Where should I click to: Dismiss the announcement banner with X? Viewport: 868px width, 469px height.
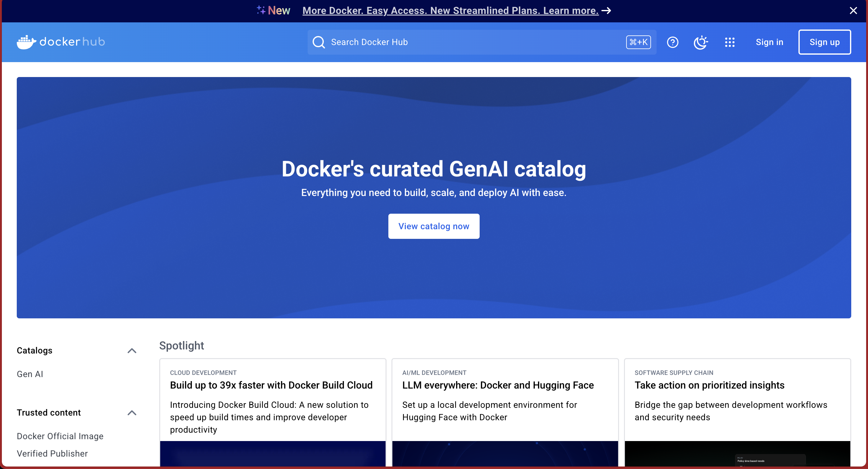click(853, 11)
